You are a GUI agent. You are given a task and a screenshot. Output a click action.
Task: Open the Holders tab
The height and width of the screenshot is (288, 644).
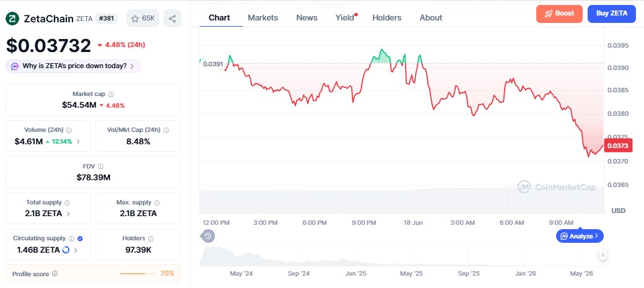tap(387, 18)
